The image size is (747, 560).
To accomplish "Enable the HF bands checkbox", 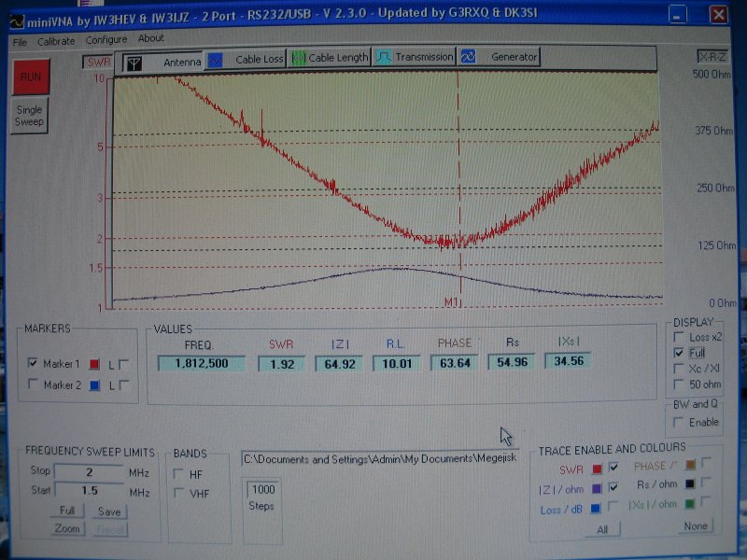I will [x=179, y=473].
